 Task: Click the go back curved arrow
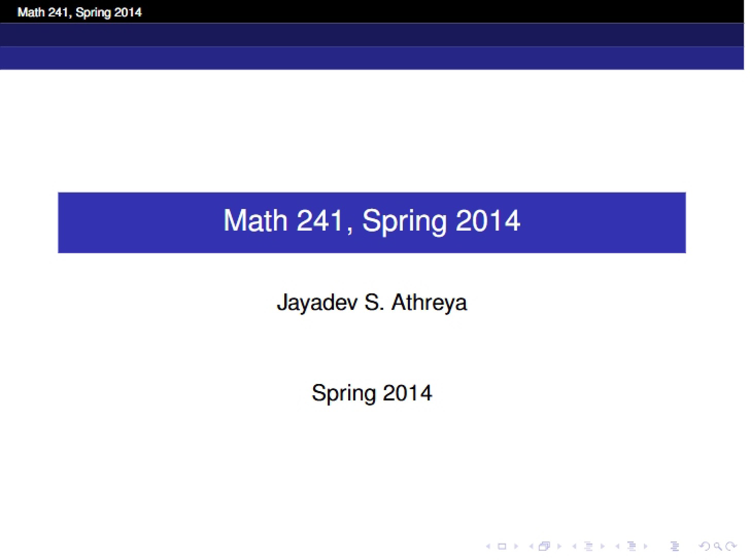coord(704,547)
